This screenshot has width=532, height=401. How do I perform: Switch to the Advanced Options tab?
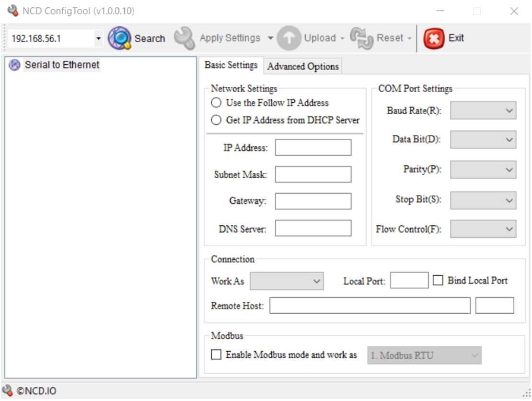click(x=303, y=67)
